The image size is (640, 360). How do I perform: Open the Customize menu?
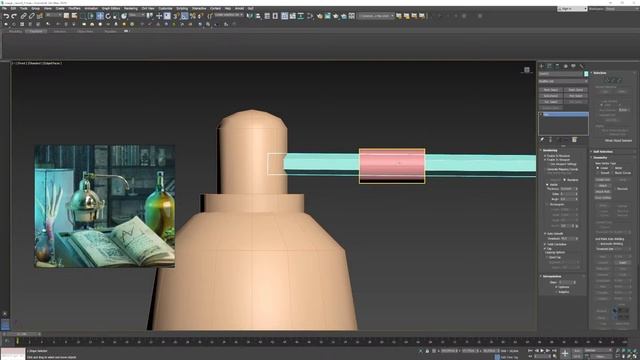[x=165, y=8]
